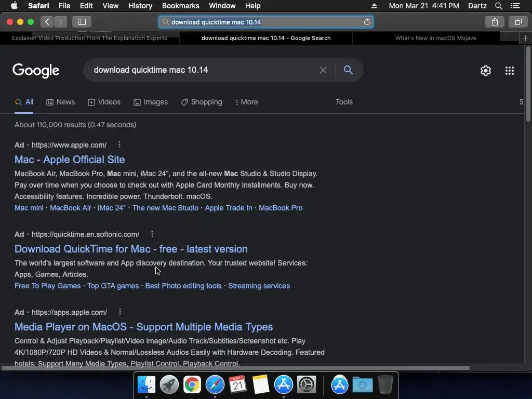Follow the iMac 24" sitelink
This screenshot has width=532, height=399.
click(x=112, y=208)
